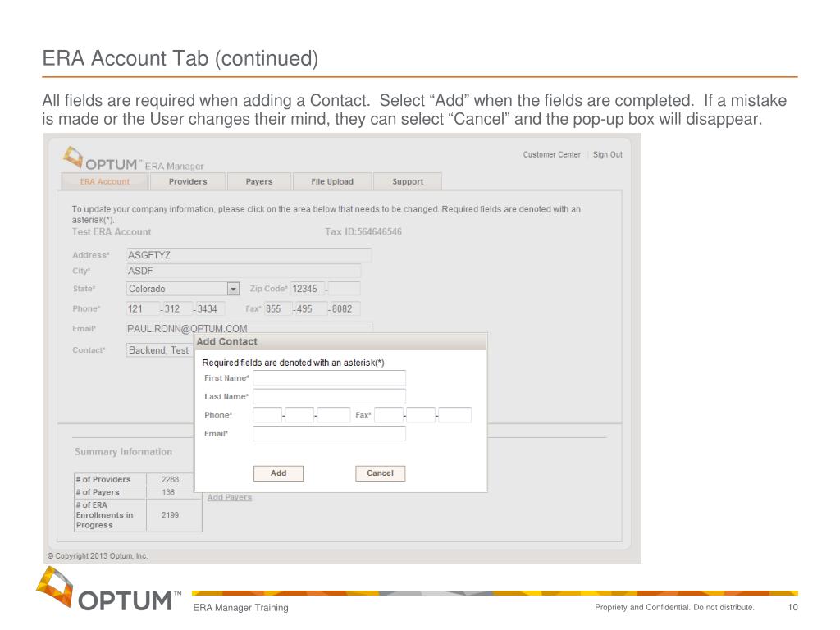Click the Summary Information heading

coord(123,452)
